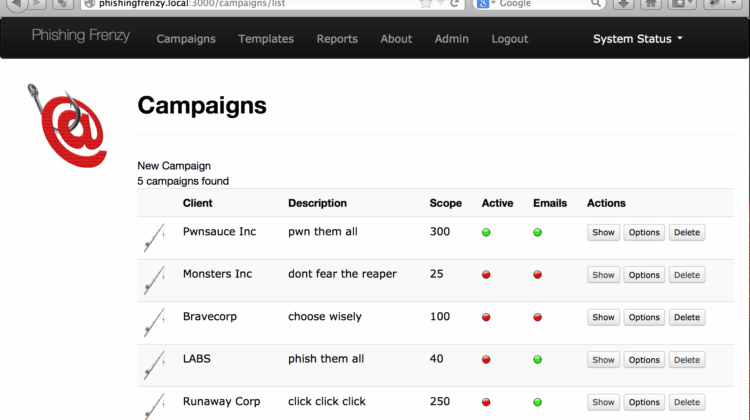Viewport: 750px width, 420px height.
Task: Click LABS green Emails indicator
Action: click(x=538, y=360)
